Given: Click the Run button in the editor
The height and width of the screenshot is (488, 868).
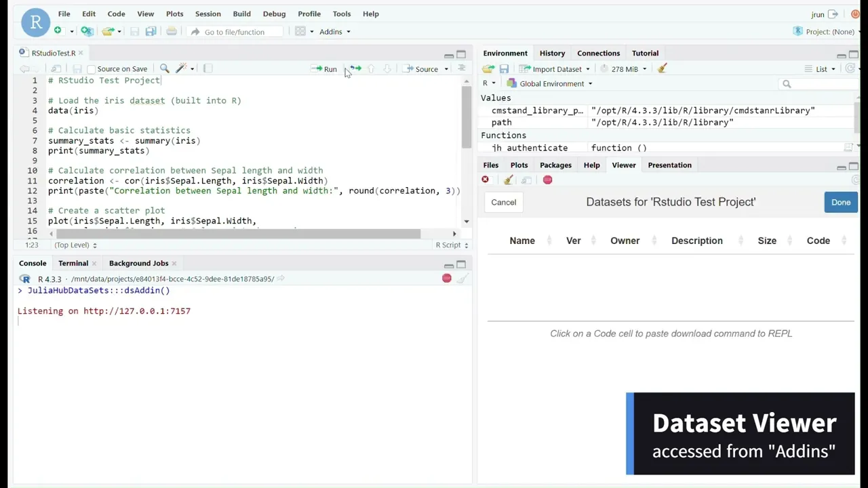Looking at the screenshot, I should point(324,69).
